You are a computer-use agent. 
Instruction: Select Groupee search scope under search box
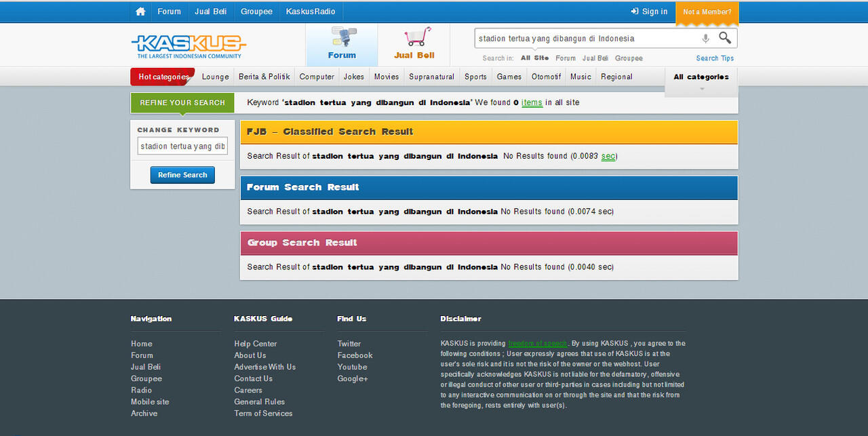tap(629, 58)
